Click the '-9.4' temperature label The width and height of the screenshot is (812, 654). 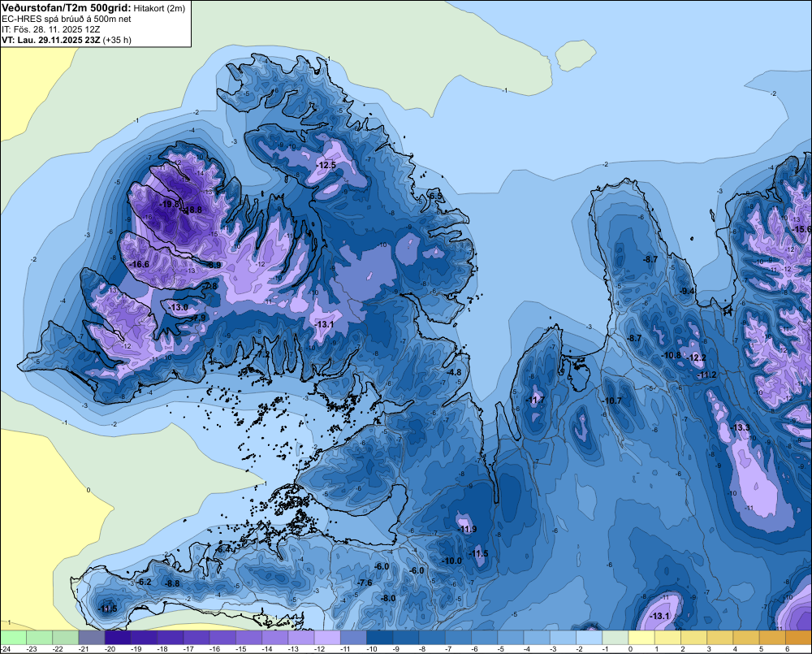pyautogui.click(x=687, y=291)
